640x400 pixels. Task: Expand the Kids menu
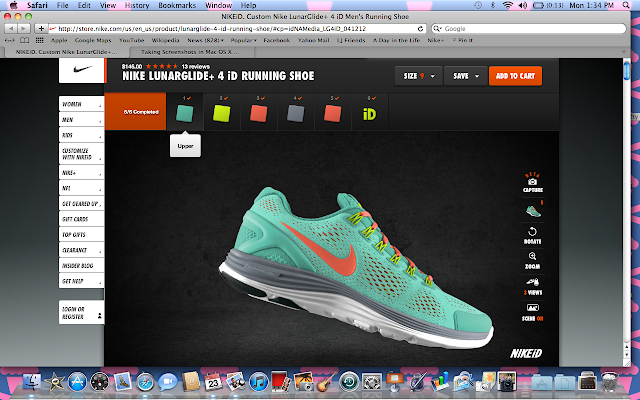[x=81, y=135]
